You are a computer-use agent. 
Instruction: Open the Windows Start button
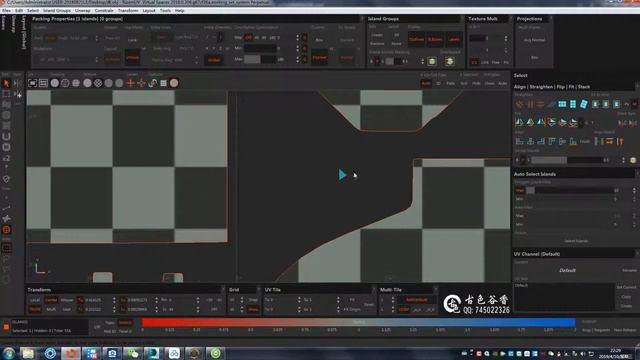pos(9,353)
